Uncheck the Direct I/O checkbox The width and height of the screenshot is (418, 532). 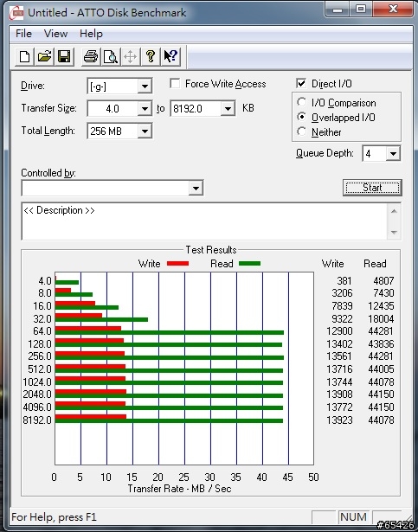point(301,84)
